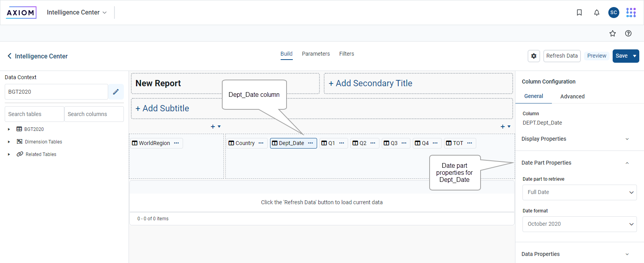This screenshot has height=263, width=644.
Task: Click the Preview button
Action: pos(596,56)
